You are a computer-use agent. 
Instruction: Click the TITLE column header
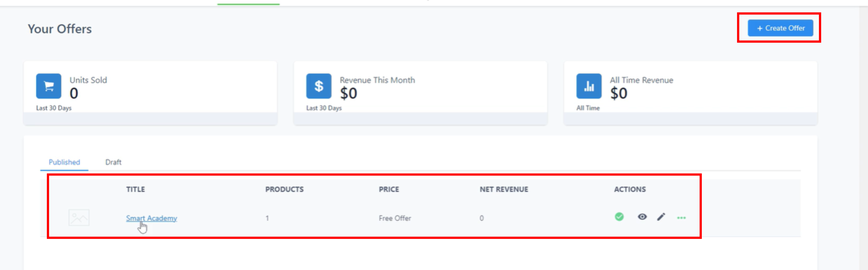tap(136, 190)
